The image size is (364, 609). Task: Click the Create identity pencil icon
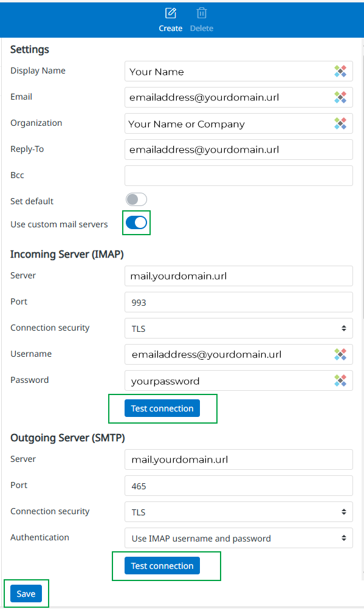click(x=171, y=13)
